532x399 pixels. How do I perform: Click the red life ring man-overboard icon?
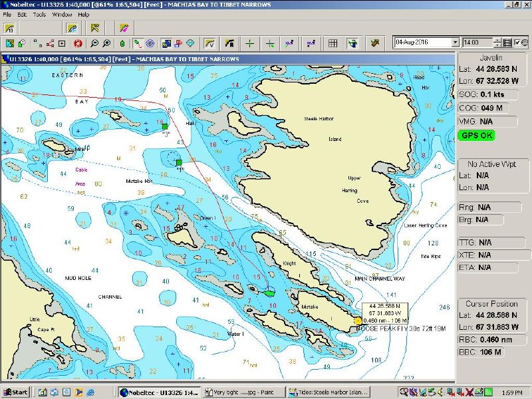(x=77, y=43)
